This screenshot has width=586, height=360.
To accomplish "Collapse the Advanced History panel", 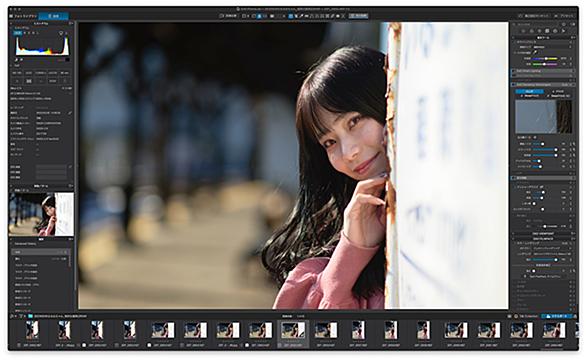I will tap(11, 244).
